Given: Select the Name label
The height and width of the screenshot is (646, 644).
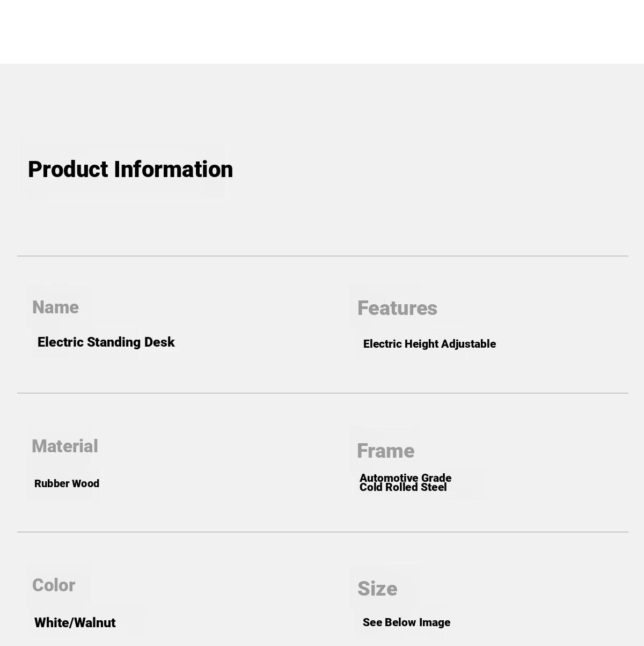Looking at the screenshot, I should tap(55, 307).
